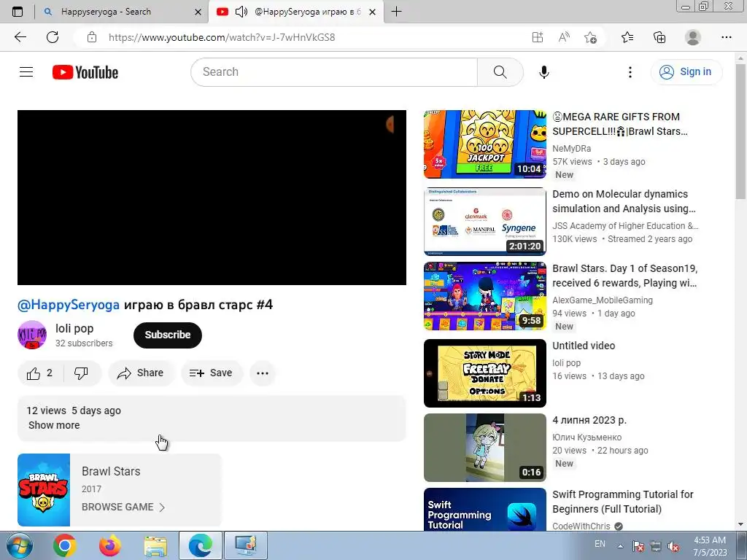Click AlexGame_MobileGaming channel name
The height and width of the screenshot is (560, 747).
coord(603,300)
